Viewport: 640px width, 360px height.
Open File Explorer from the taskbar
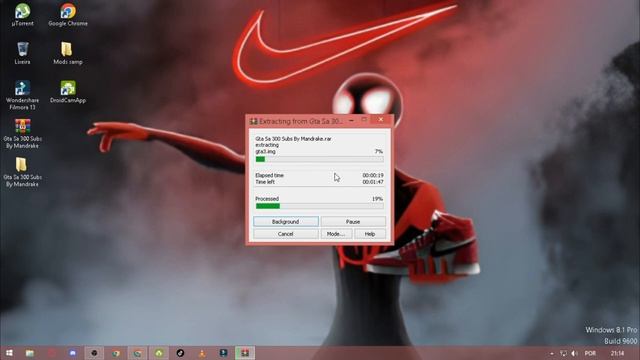pos(30,353)
